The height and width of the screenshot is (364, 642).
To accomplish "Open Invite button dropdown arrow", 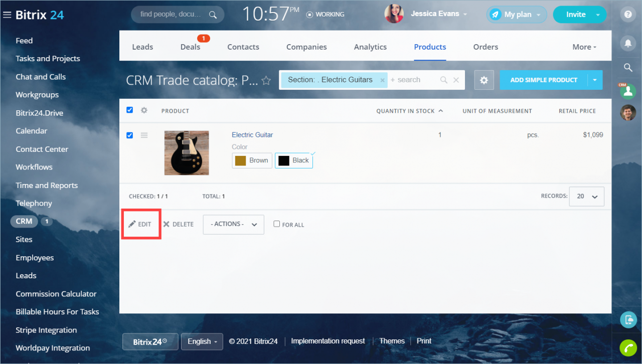I will (597, 15).
